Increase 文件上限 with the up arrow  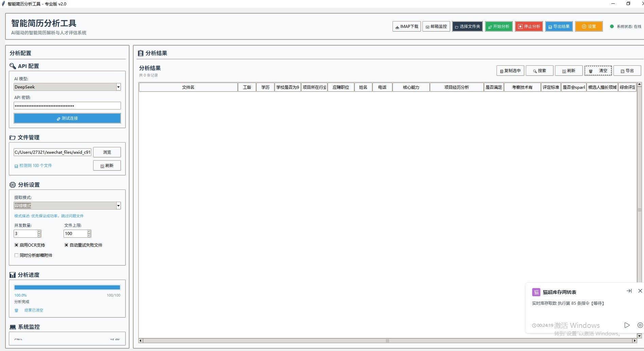[89, 232]
